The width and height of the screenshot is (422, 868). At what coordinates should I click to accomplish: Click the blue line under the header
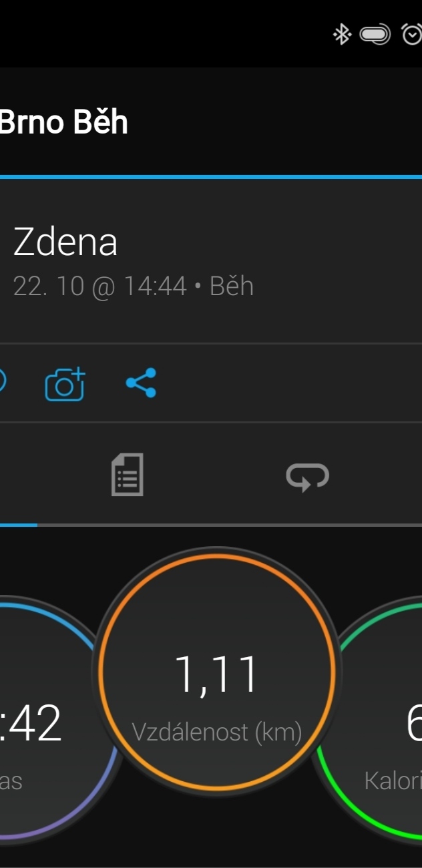(x=211, y=177)
